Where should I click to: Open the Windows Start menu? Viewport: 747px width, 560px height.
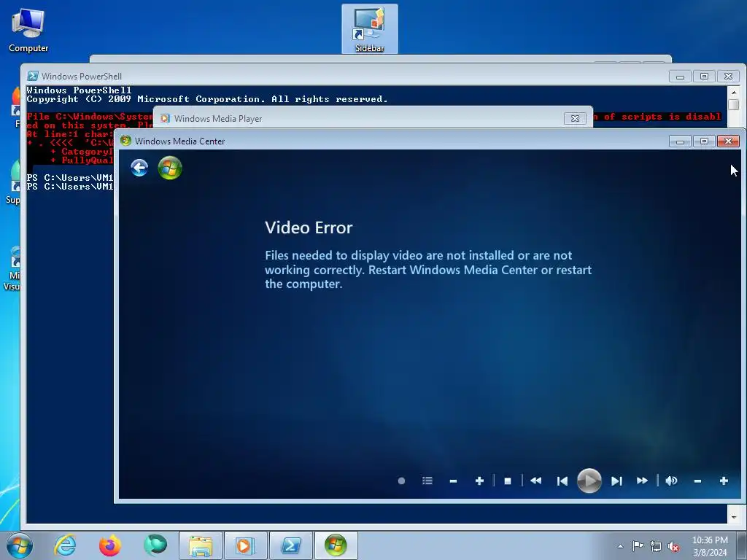point(20,545)
